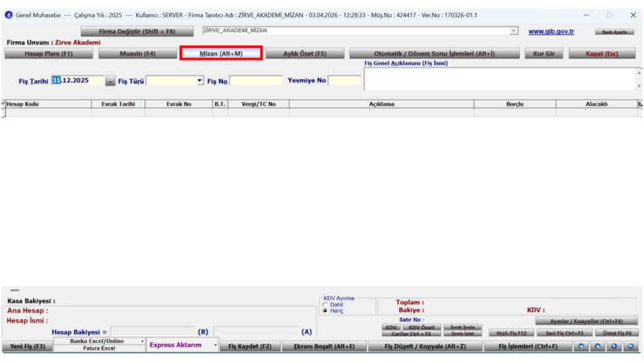
Task: Go to the next fiş record icon
Action: click(x=614, y=346)
